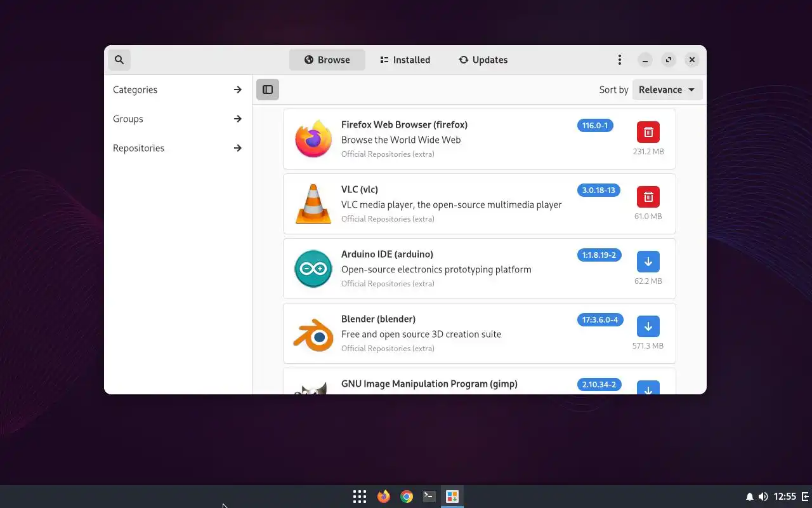Image resolution: width=812 pixels, height=508 pixels.
Task: Click 'Open-source electronics prototyping platform' text
Action: point(436,269)
